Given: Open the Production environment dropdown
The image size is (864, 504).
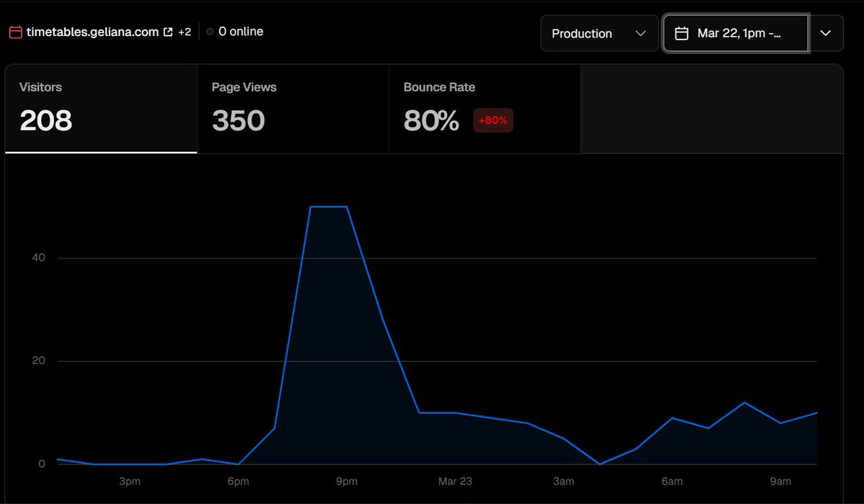Looking at the screenshot, I should click(599, 33).
